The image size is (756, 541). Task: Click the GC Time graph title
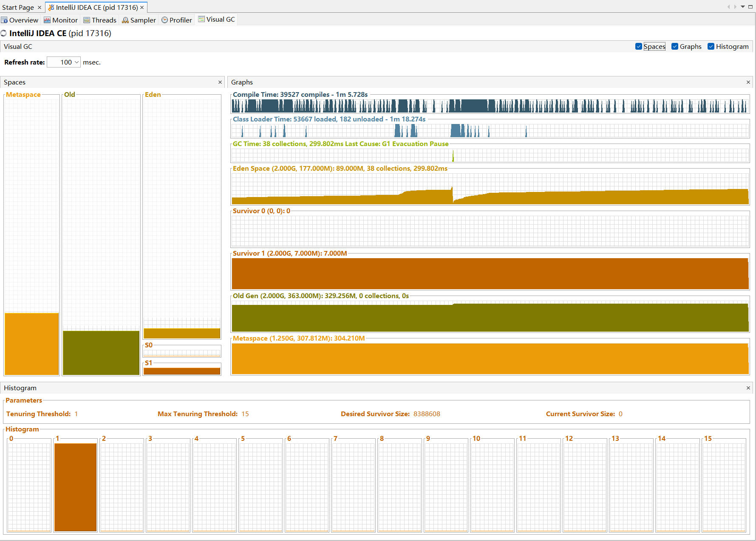click(x=340, y=144)
